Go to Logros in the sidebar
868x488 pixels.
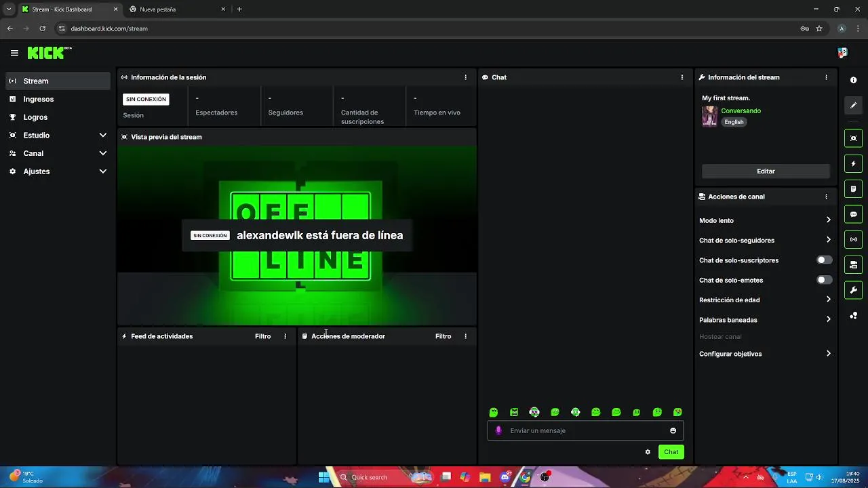pos(58,117)
